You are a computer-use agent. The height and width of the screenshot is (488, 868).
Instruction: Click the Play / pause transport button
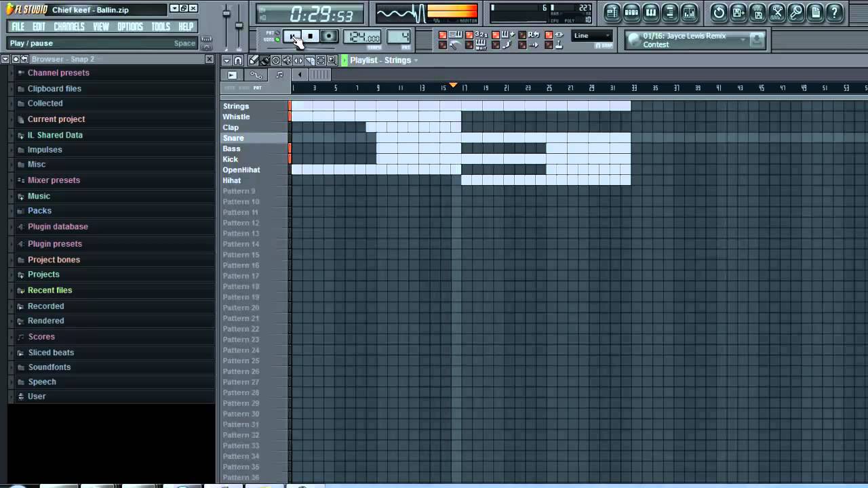(292, 35)
